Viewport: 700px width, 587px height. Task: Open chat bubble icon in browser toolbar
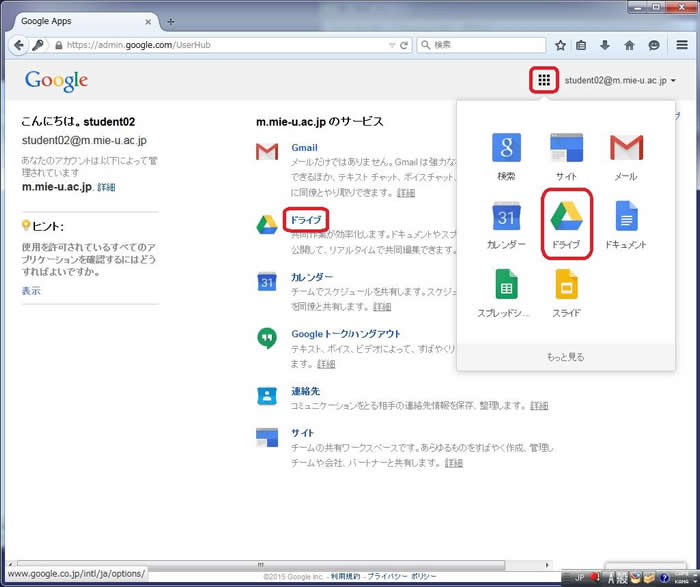click(x=654, y=45)
